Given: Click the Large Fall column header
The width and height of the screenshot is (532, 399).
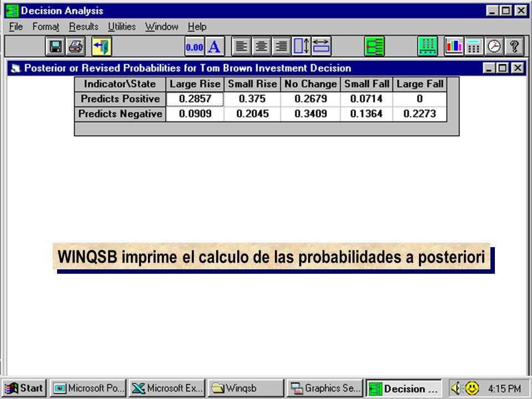Looking at the screenshot, I should coord(420,84).
